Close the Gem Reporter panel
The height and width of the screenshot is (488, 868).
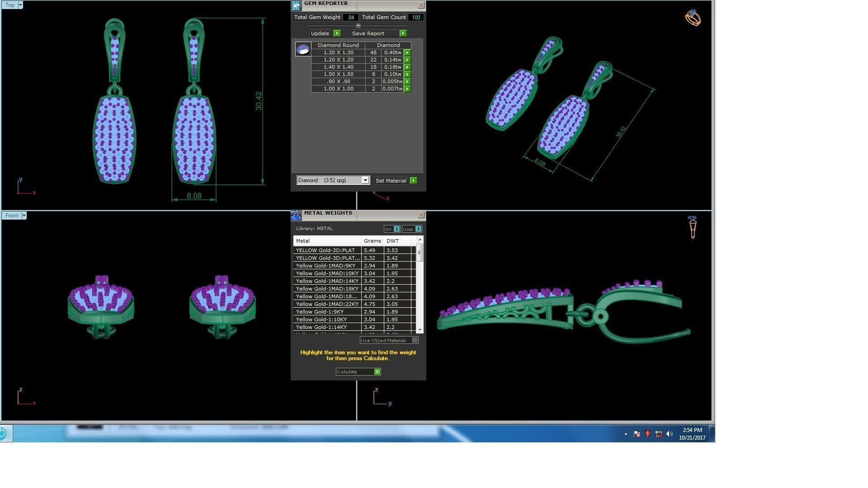(421, 5)
